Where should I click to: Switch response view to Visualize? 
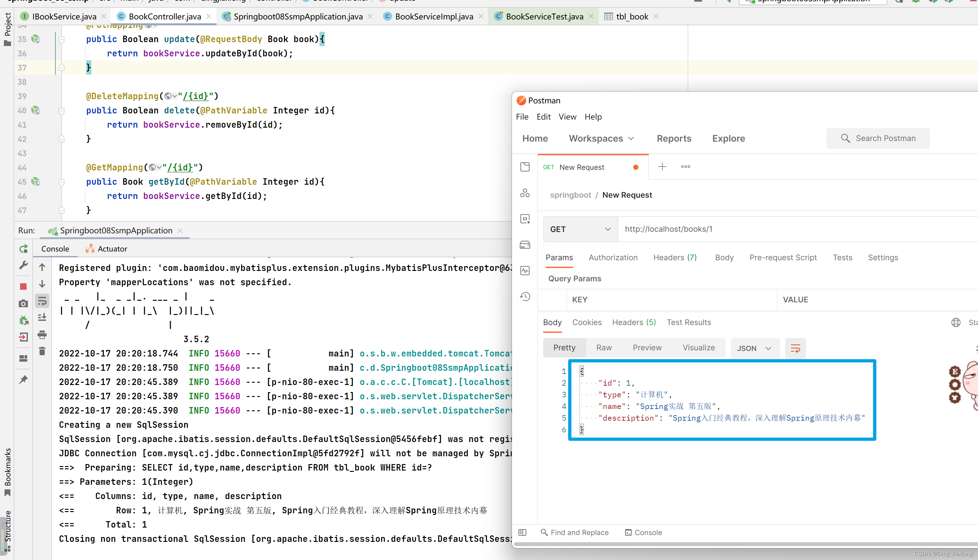pos(698,348)
